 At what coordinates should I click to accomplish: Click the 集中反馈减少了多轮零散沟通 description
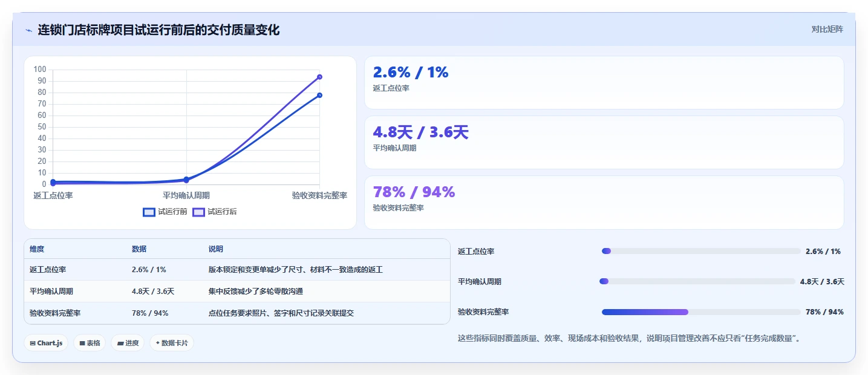256,292
